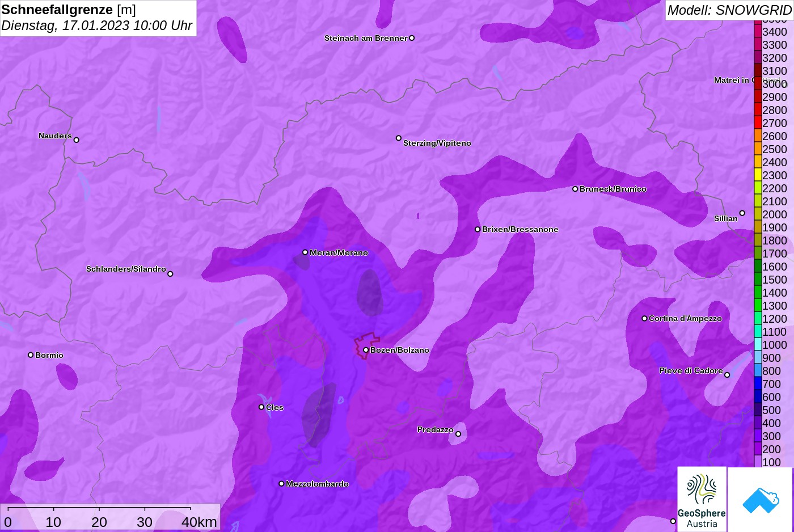This screenshot has width=794, height=532.
Task: Click the dark red Bozen municipality outline
Action: coord(366,345)
